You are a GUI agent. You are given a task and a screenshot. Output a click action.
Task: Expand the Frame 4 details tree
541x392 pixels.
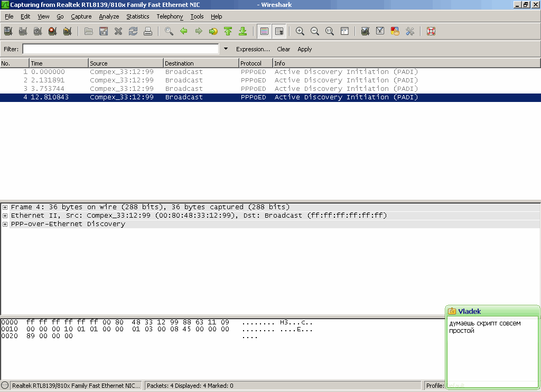click(5, 208)
